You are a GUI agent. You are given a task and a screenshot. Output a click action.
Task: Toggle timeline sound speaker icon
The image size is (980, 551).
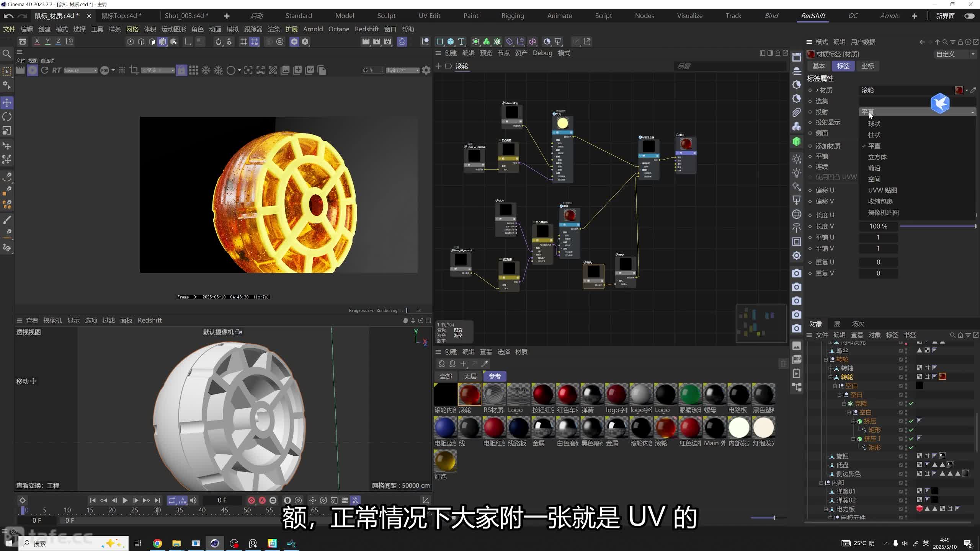point(193,500)
